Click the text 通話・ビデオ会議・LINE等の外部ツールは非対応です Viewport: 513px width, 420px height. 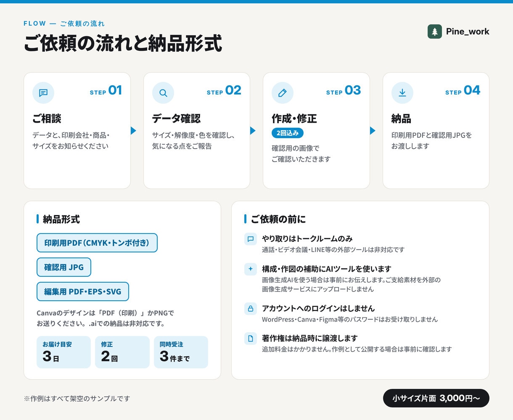pyautogui.click(x=333, y=249)
